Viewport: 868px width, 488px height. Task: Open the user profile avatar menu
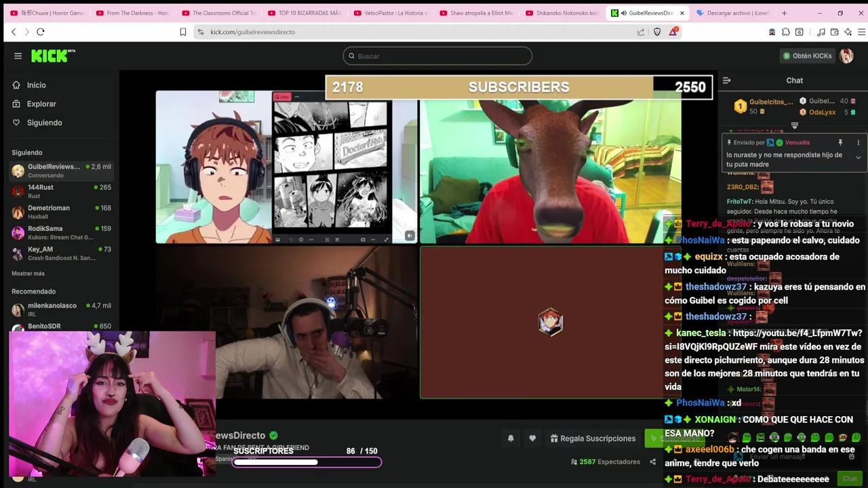click(846, 56)
